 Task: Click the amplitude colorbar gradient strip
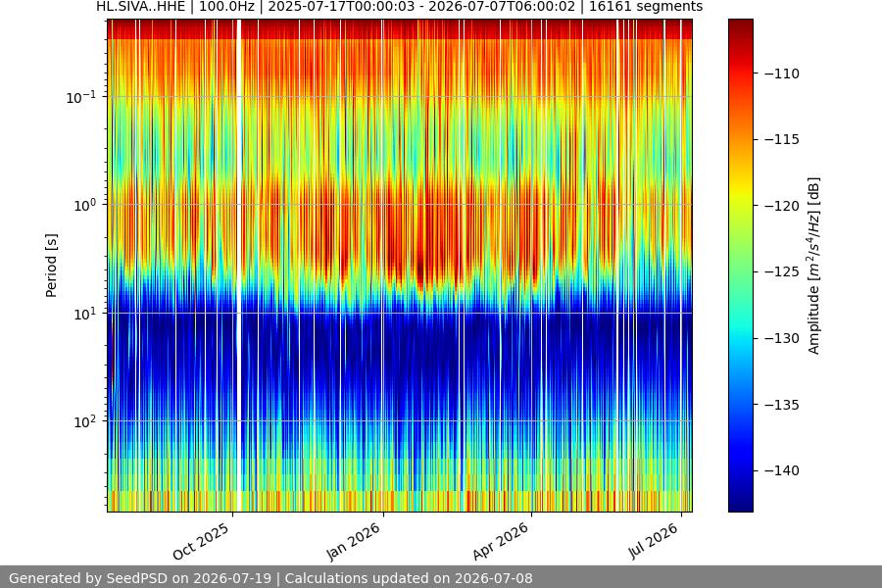tap(740, 266)
